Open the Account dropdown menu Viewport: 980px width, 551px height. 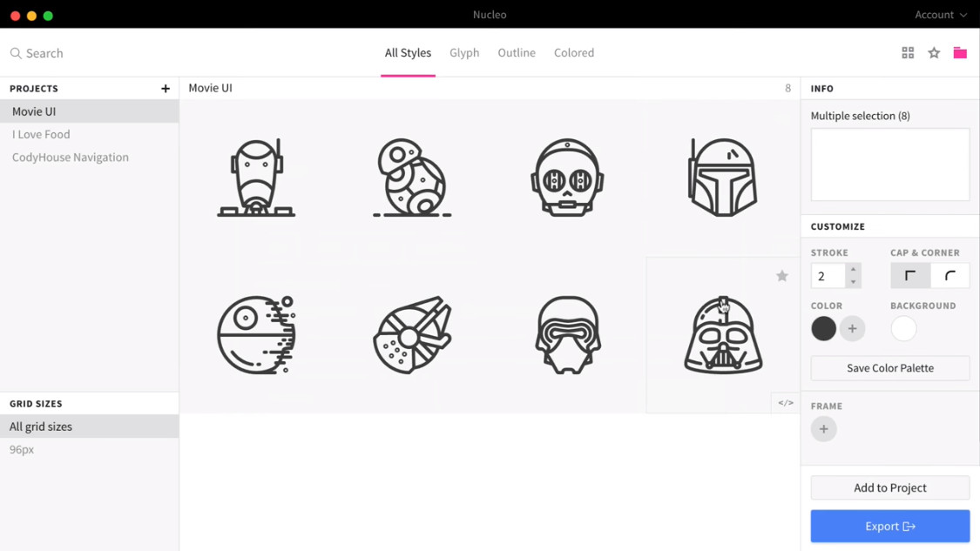pyautogui.click(x=941, y=15)
